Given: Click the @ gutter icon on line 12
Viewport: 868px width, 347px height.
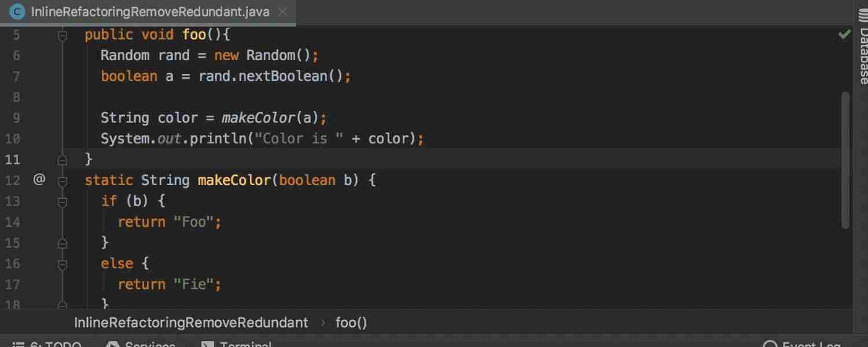Looking at the screenshot, I should click(39, 180).
